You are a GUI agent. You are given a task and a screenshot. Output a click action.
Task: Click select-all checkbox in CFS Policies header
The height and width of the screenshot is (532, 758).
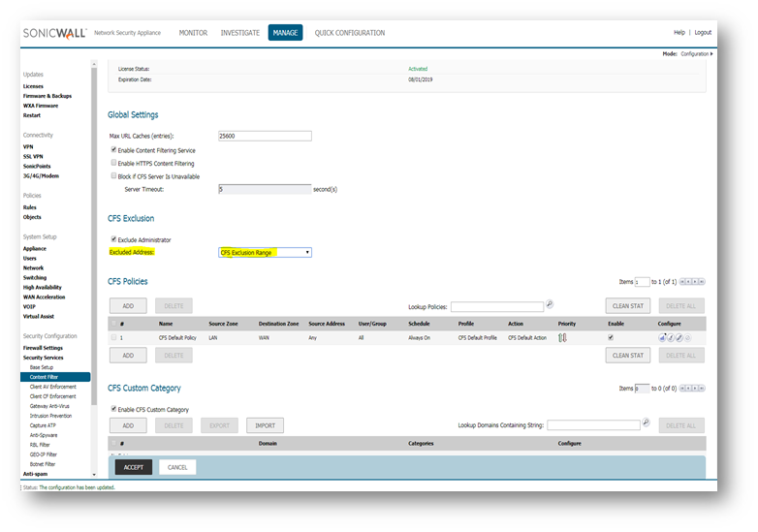click(x=113, y=324)
